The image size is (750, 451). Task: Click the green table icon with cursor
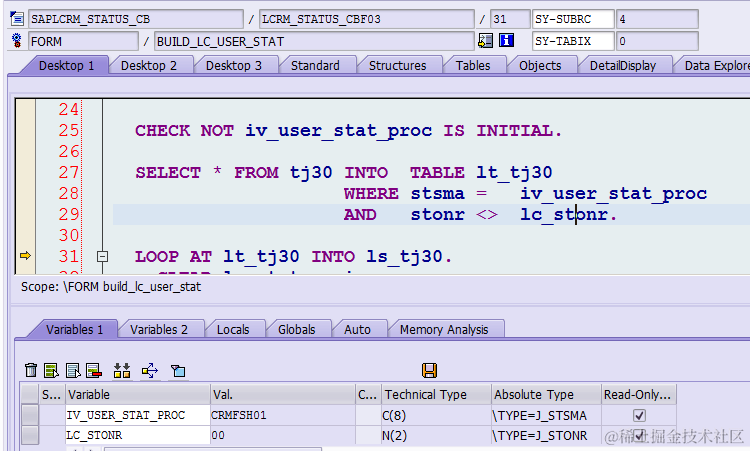click(x=51, y=370)
